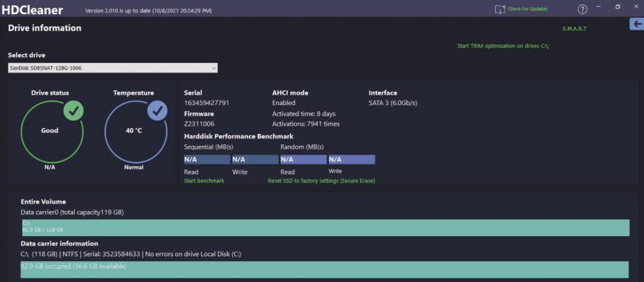Click the 82.0 GB occupied usage bar
Image resolution: width=644 pixels, height=282 pixels.
[x=324, y=269]
